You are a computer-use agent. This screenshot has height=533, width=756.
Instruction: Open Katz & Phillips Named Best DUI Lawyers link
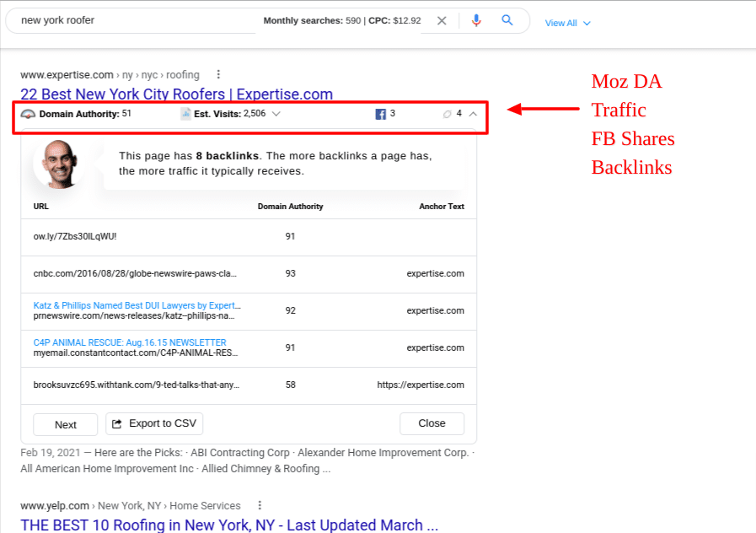pos(137,305)
